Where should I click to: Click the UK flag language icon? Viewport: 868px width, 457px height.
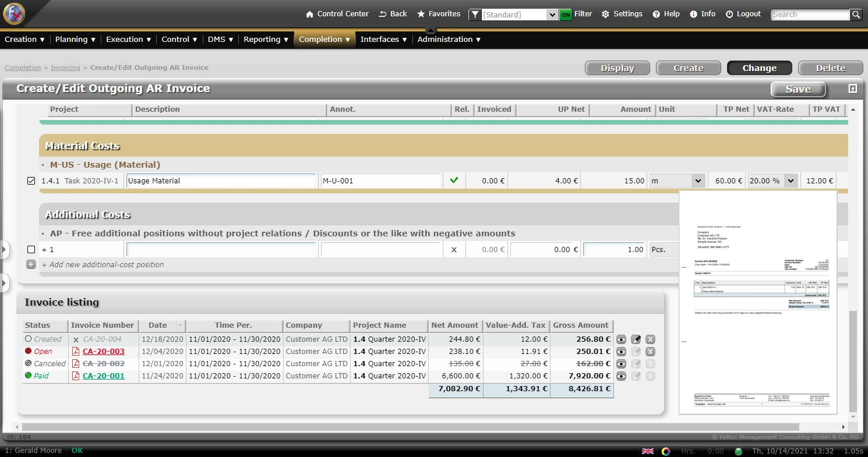click(647, 451)
